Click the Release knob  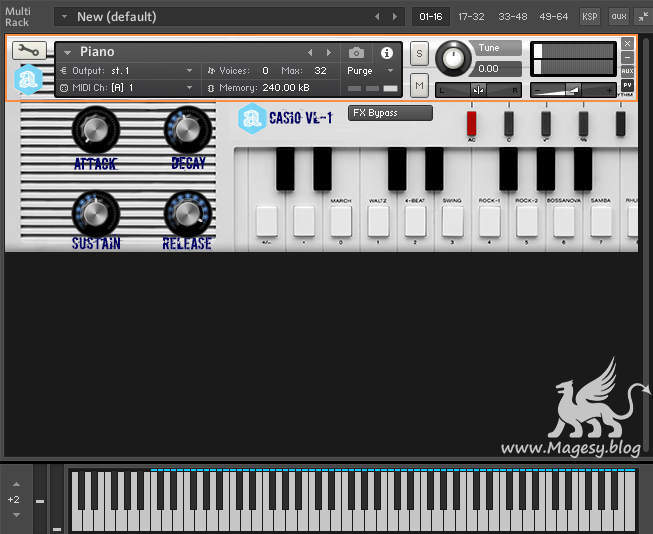[x=188, y=213]
